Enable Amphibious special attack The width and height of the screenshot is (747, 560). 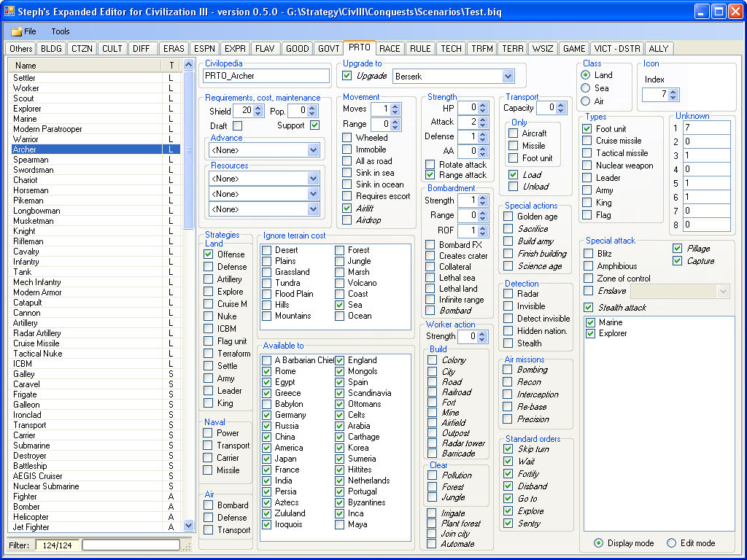pos(589,266)
